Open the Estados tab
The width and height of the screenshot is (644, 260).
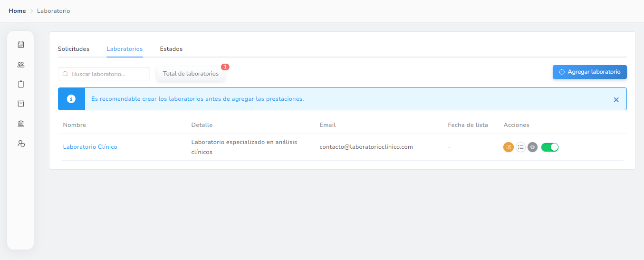click(171, 49)
